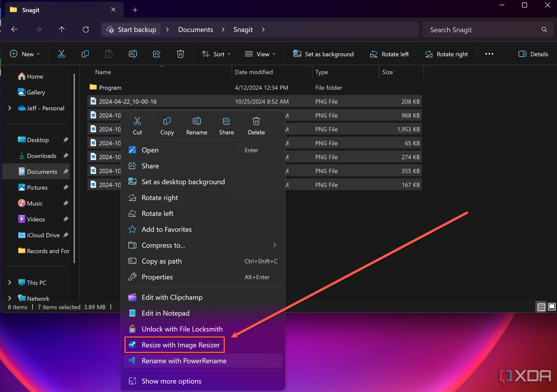Screen dimensions: 557x392
Task: Expand Network tree node
Action: [x=10, y=299]
